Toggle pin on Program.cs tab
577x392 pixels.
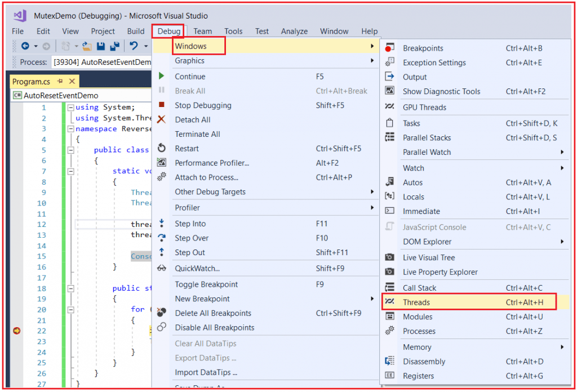(60, 82)
